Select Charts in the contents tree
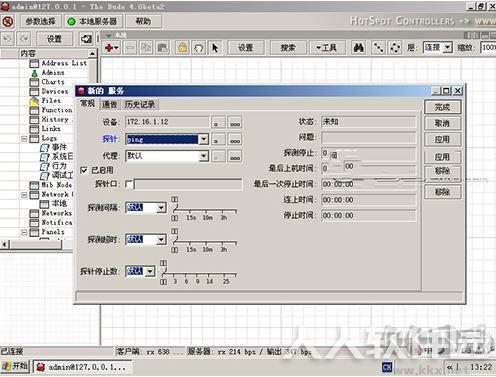Viewport: 496px width, 377px height. [47, 82]
